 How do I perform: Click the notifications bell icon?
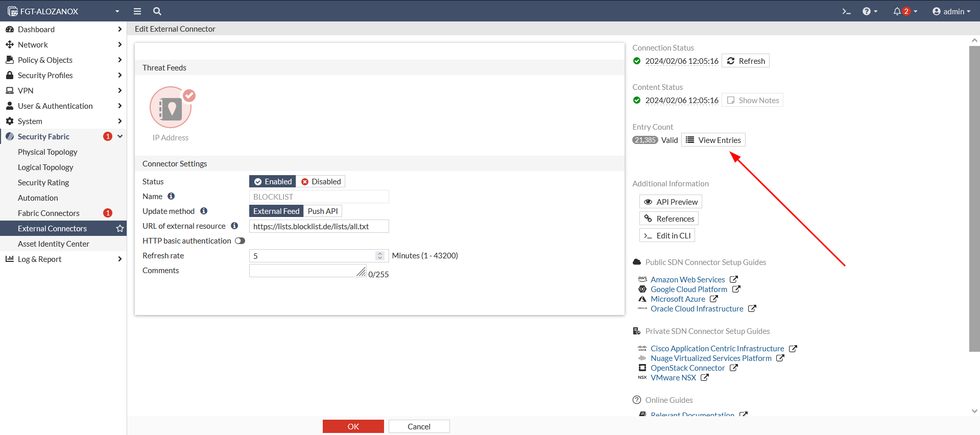[897, 11]
